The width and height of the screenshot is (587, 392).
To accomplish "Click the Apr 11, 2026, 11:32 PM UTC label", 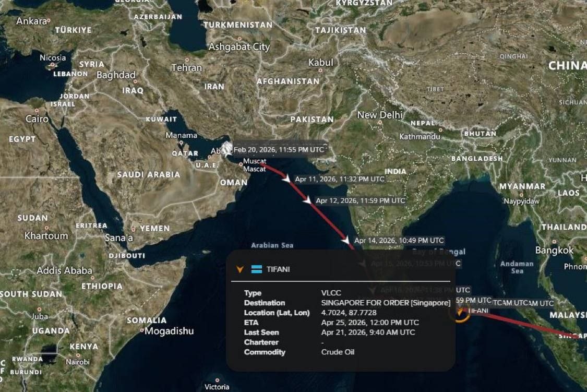I will (340, 180).
